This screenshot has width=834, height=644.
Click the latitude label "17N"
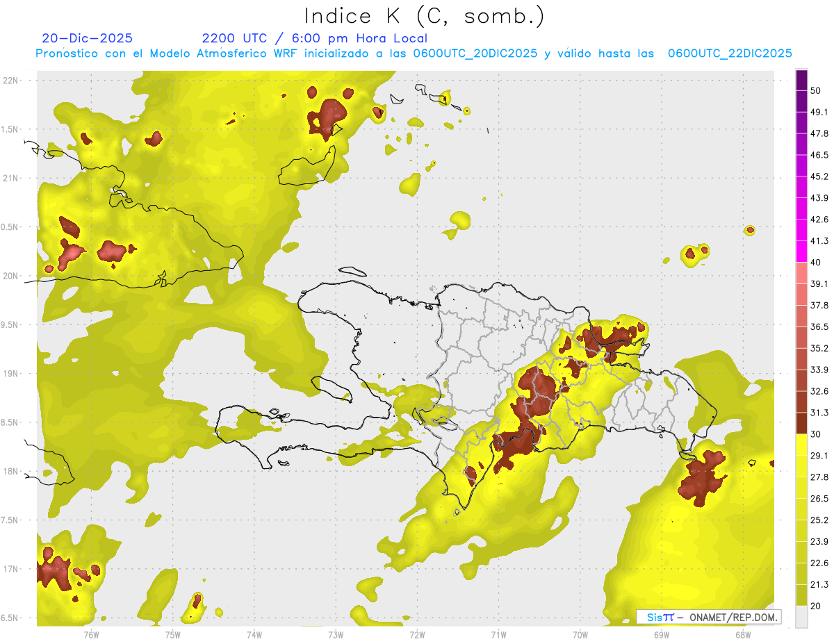pos(10,570)
